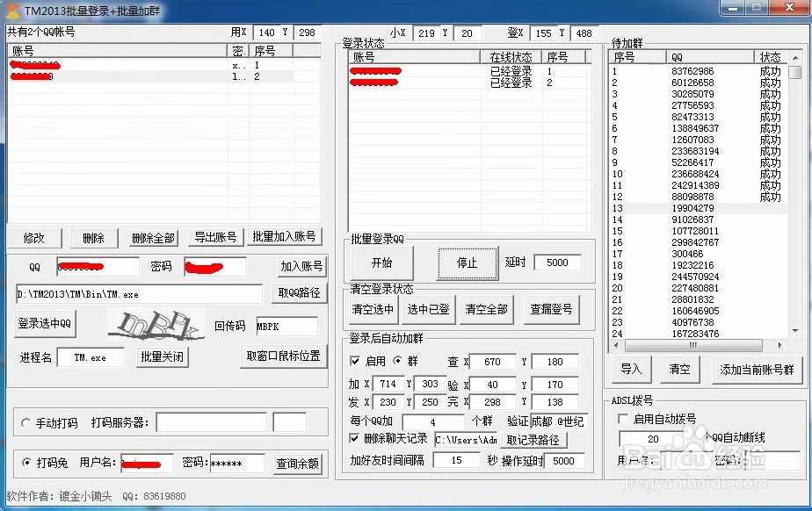812x511 pixels.
Task: Click the 账号 column header in left list
Action: [x=118, y=51]
